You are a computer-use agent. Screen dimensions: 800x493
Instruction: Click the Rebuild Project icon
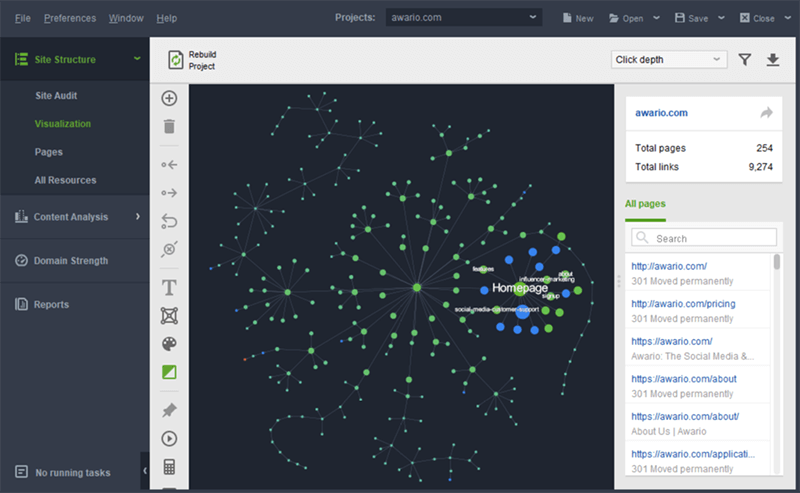(176, 60)
